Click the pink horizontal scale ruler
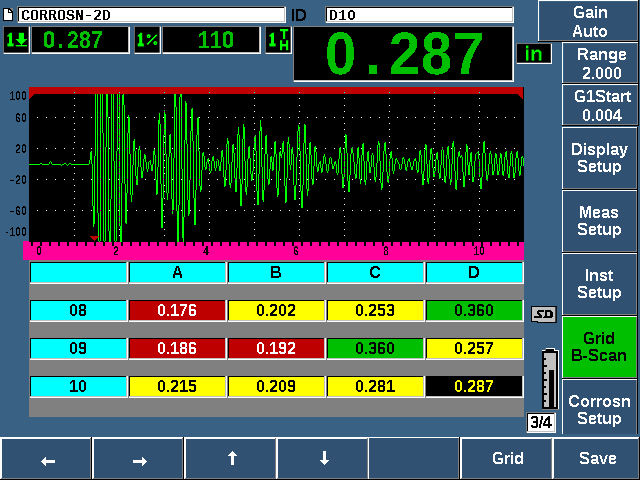Viewport: 640px width, 480px height. coord(273,251)
